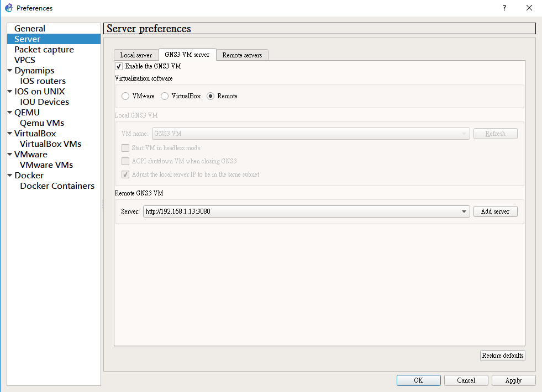
Task: Open Docker preferences
Action: [x=29, y=176]
